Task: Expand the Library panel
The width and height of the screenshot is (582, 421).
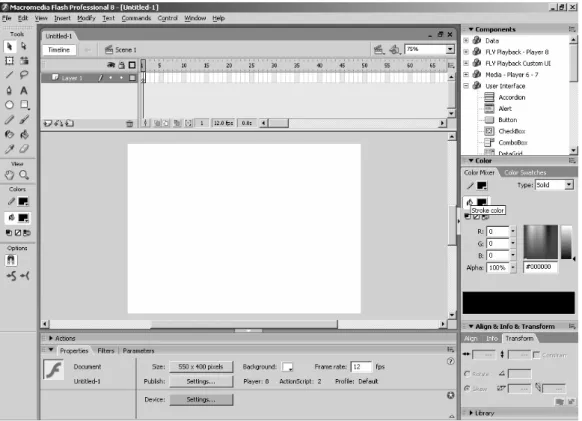Action: click(471, 413)
